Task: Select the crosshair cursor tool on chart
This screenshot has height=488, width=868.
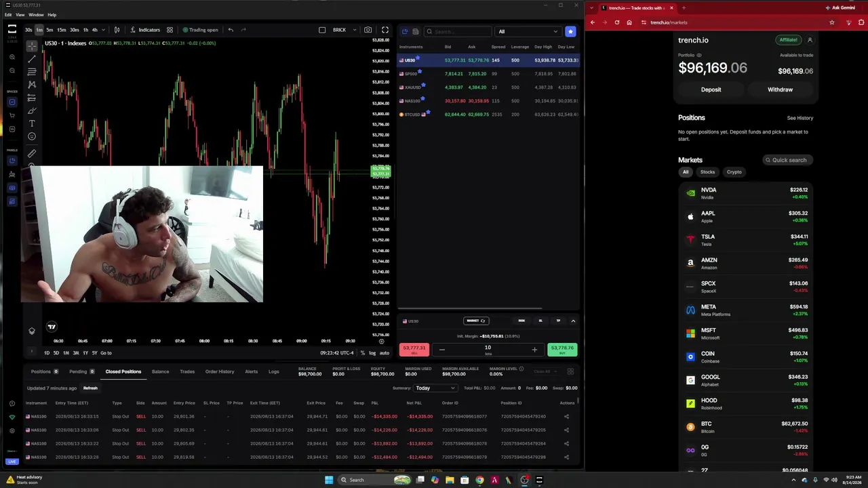Action: (32, 45)
